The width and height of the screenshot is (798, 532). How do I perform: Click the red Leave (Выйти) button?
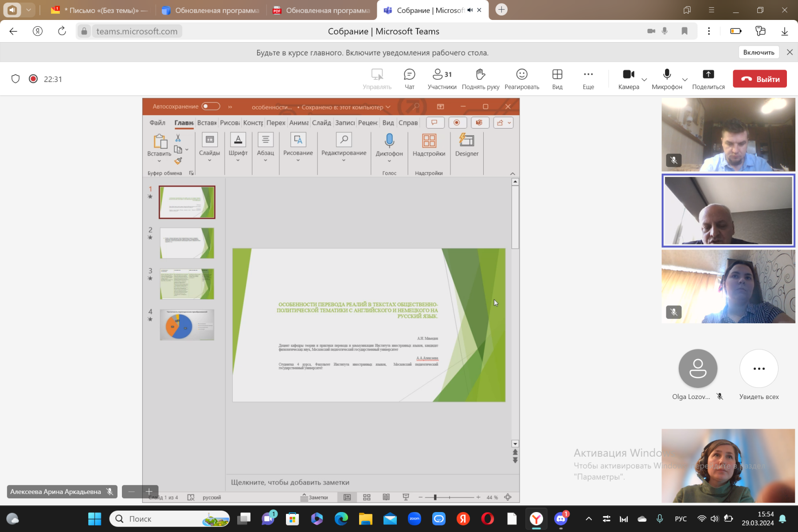(x=759, y=79)
